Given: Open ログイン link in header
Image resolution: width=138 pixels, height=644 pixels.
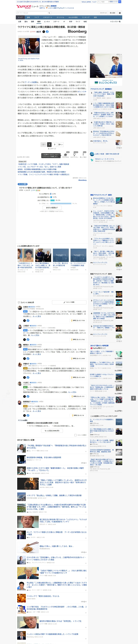Looking at the screenshot, I should [x=42, y=8].
